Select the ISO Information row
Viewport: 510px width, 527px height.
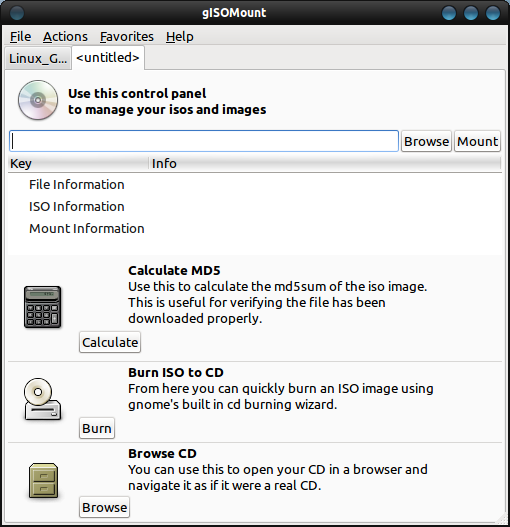point(255,206)
